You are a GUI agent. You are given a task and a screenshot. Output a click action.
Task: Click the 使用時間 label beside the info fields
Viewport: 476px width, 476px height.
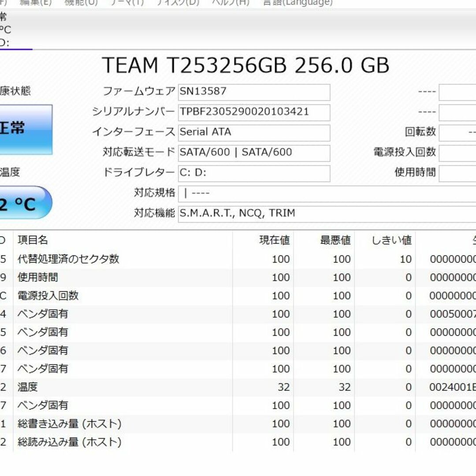pyautogui.click(x=415, y=172)
